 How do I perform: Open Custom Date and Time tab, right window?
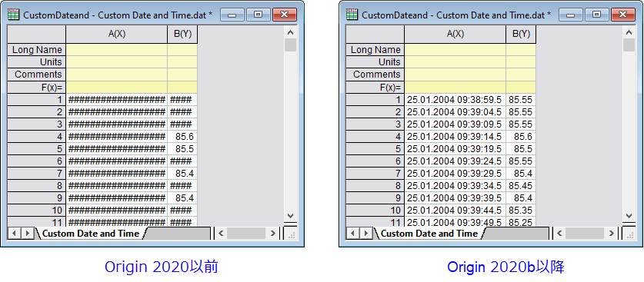pyautogui.click(x=429, y=234)
